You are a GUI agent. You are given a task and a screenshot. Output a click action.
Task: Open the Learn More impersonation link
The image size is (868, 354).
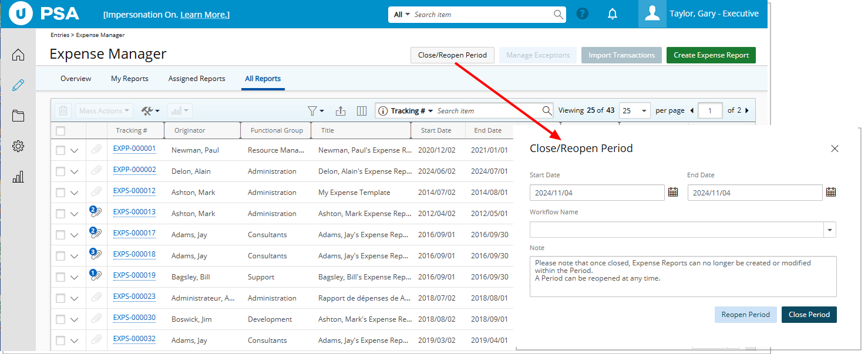[x=205, y=15]
